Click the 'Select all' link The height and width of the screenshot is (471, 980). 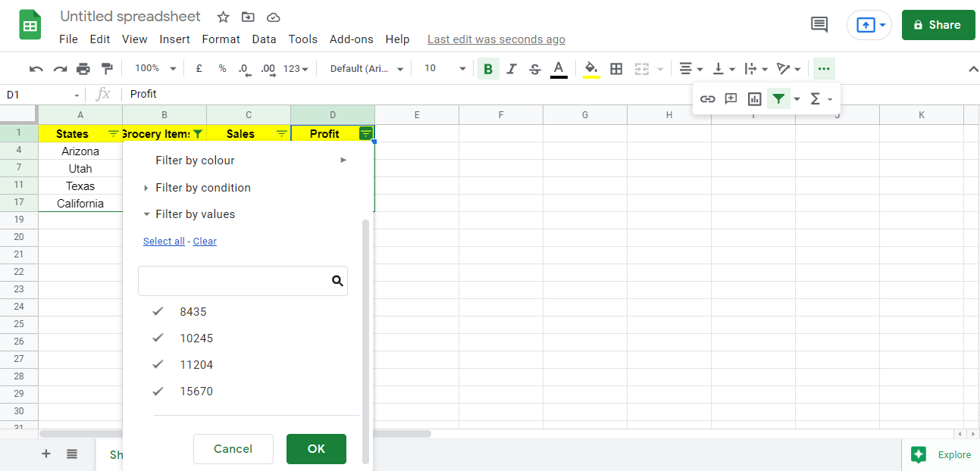[164, 241]
